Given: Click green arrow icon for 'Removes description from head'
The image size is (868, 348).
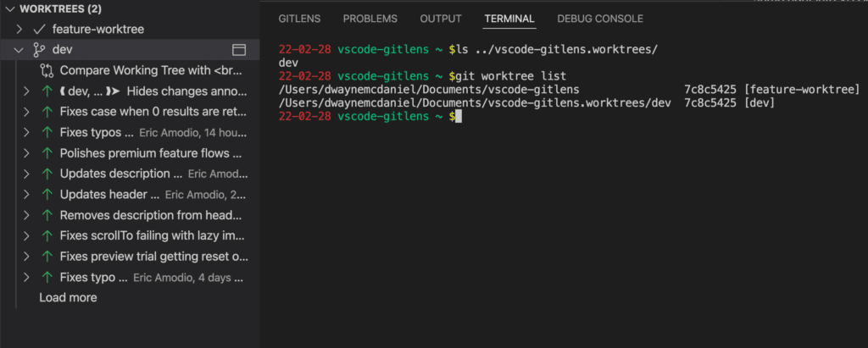Looking at the screenshot, I should (x=47, y=215).
